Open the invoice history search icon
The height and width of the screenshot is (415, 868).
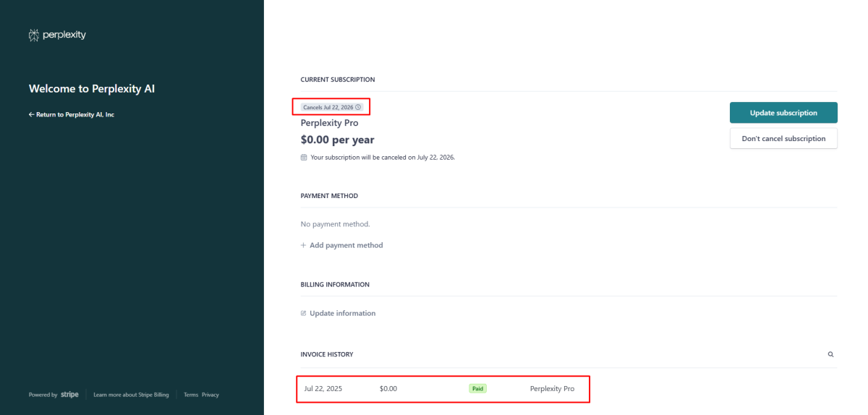[830, 354]
